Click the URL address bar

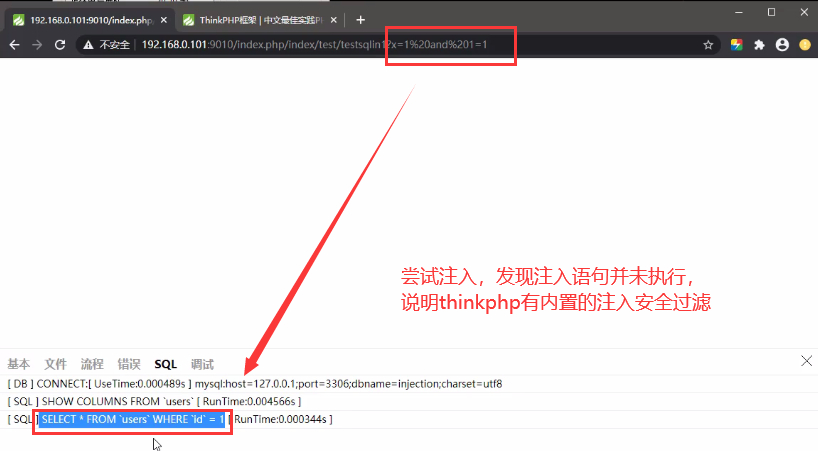click(400, 45)
